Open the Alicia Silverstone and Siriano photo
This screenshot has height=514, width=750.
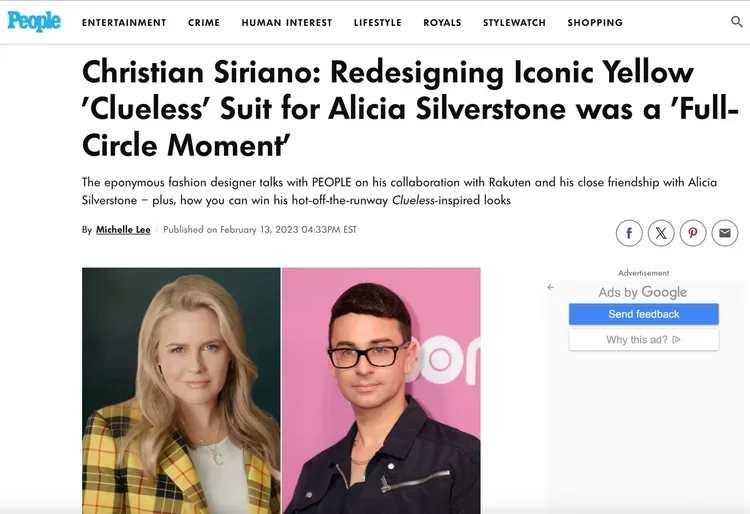281,391
